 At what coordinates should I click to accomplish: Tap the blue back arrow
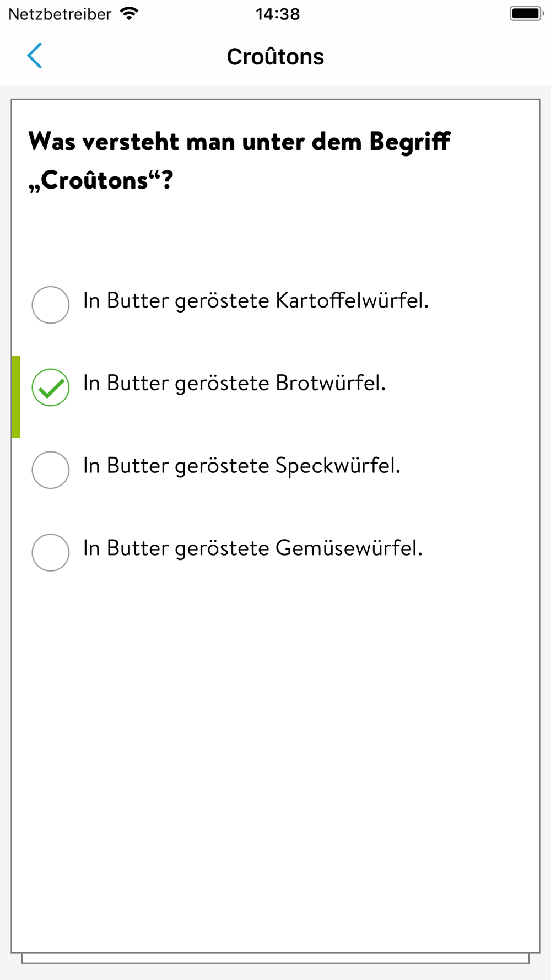click(x=35, y=56)
